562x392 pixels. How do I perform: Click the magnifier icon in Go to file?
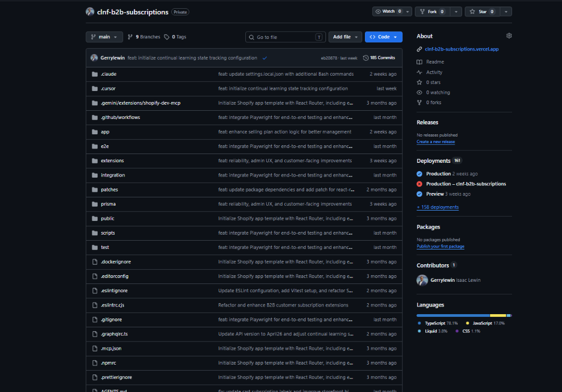click(x=251, y=37)
